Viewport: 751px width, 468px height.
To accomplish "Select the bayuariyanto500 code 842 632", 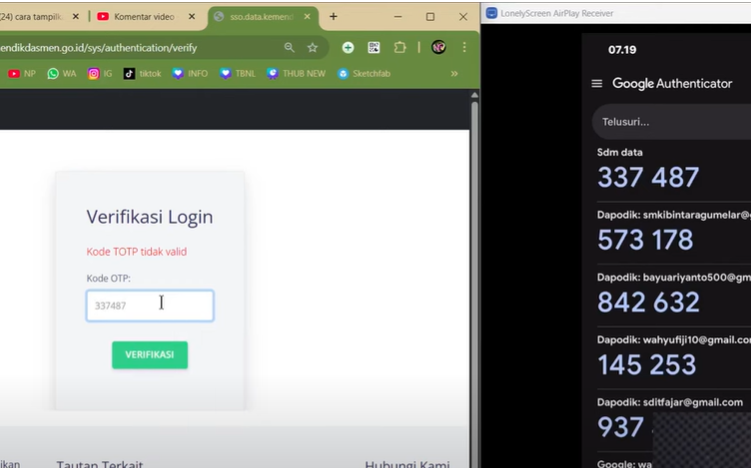I will point(649,302).
